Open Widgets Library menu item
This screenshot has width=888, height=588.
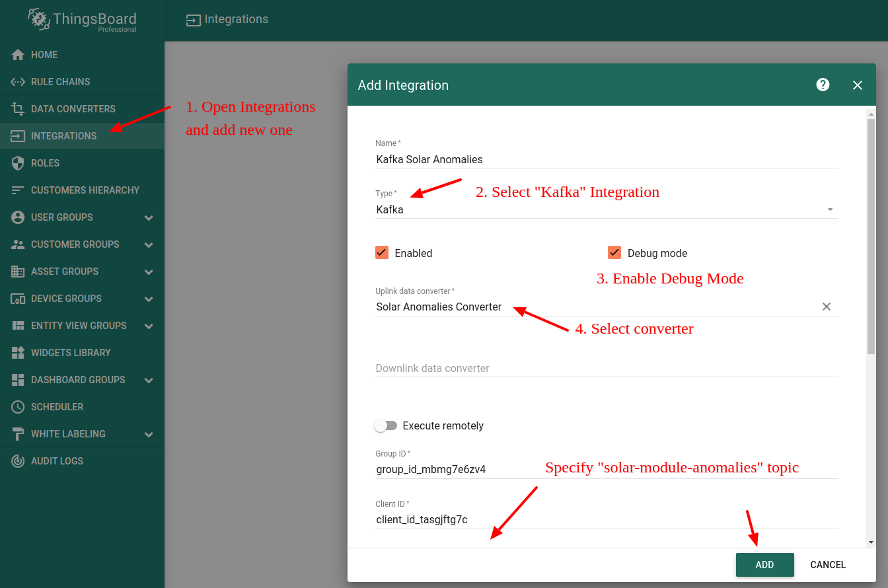coord(82,353)
